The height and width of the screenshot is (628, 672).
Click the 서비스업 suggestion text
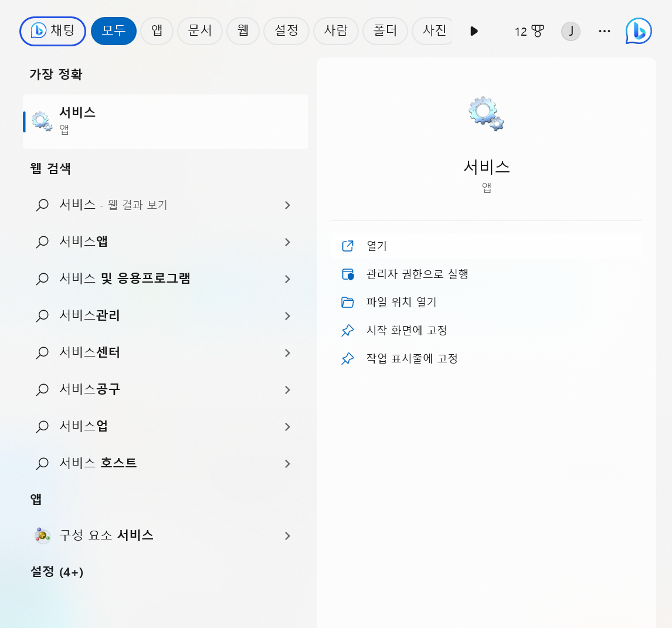tap(84, 426)
